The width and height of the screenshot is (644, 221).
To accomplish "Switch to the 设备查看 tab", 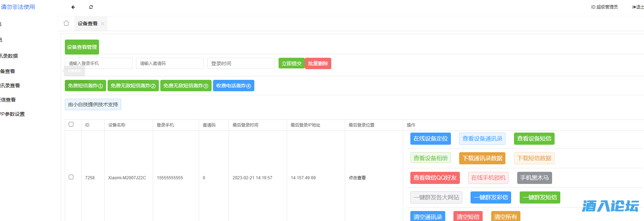I will pyautogui.click(x=87, y=24).
